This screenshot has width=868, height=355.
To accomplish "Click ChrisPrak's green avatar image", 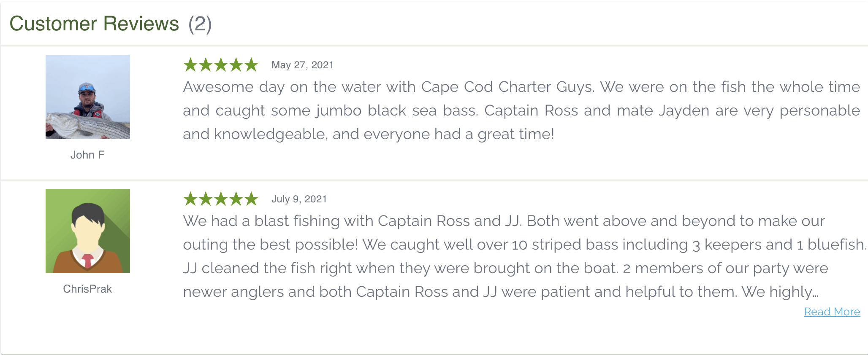I will click(x=87, y=231).
